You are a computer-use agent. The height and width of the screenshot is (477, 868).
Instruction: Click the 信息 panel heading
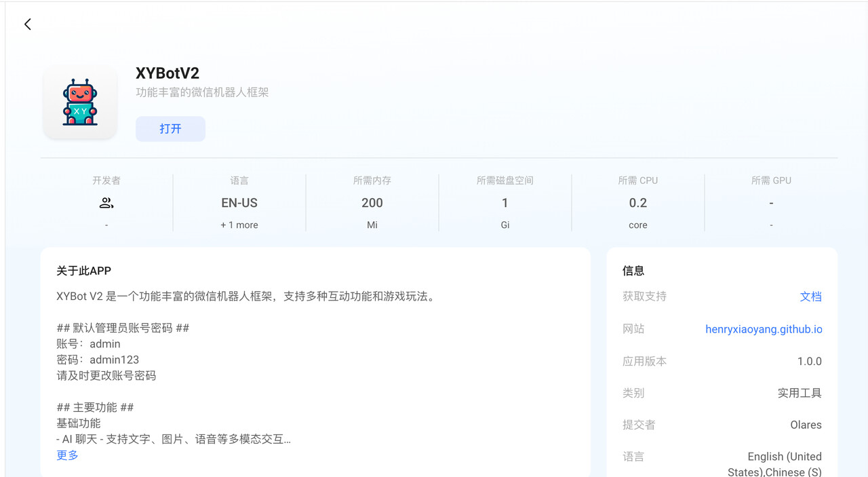[x=633, y=271]
